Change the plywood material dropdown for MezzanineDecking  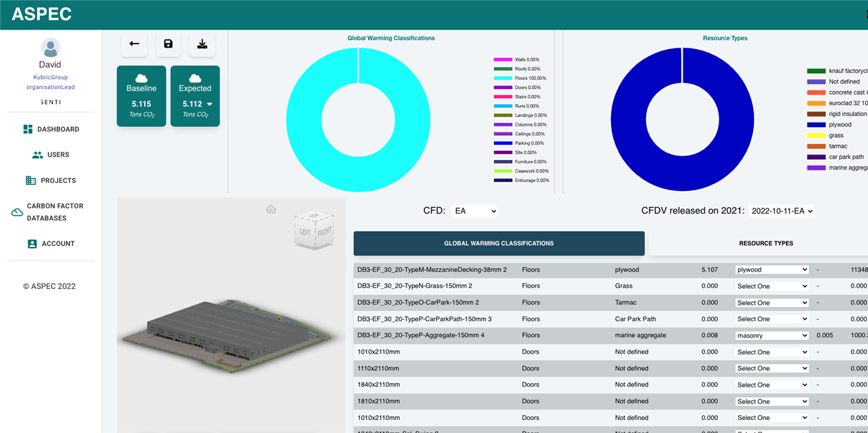click(x=772, y=269)
